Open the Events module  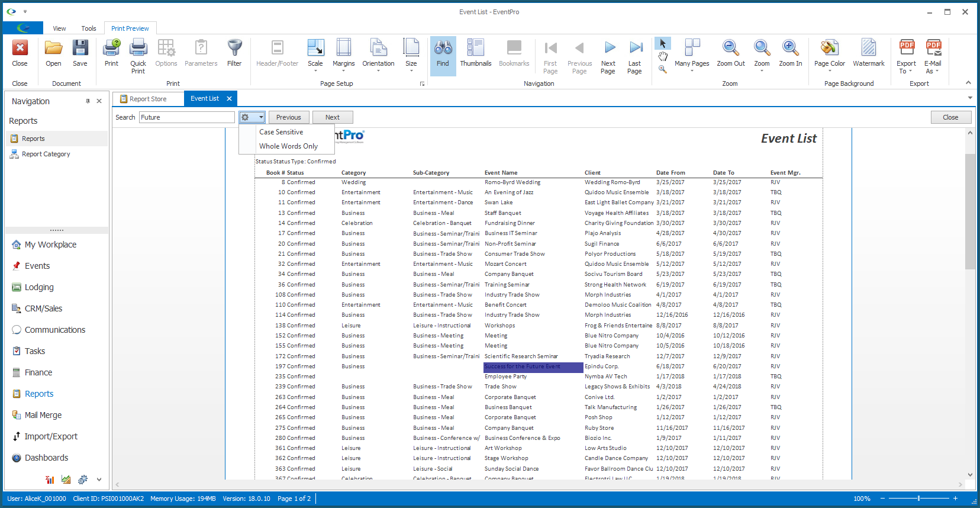pos(37,266)
